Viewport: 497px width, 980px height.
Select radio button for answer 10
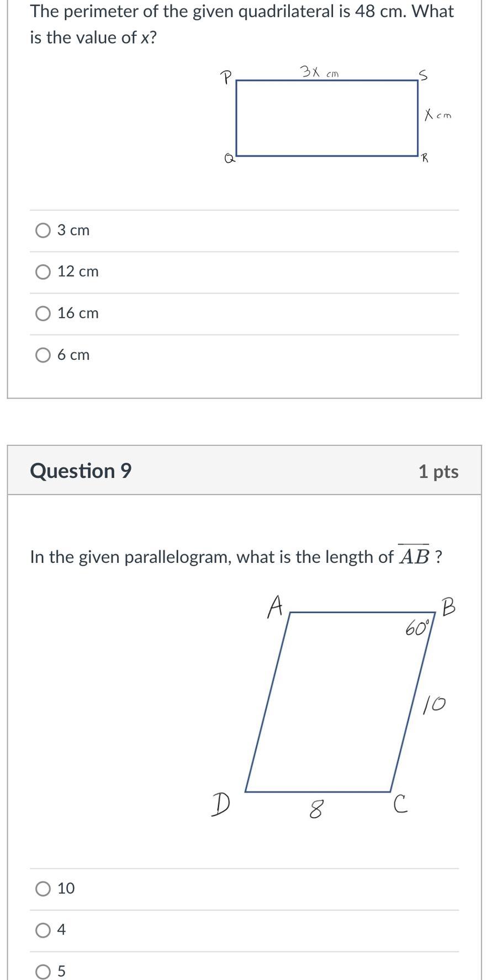pos(43,888)
